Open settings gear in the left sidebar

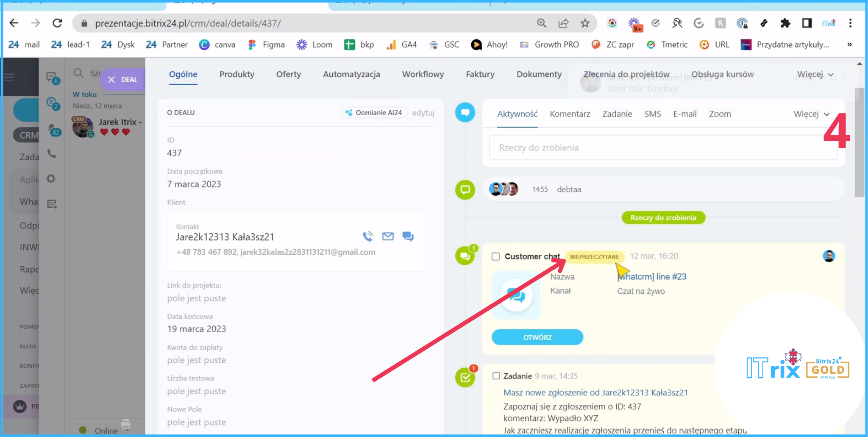51,179
